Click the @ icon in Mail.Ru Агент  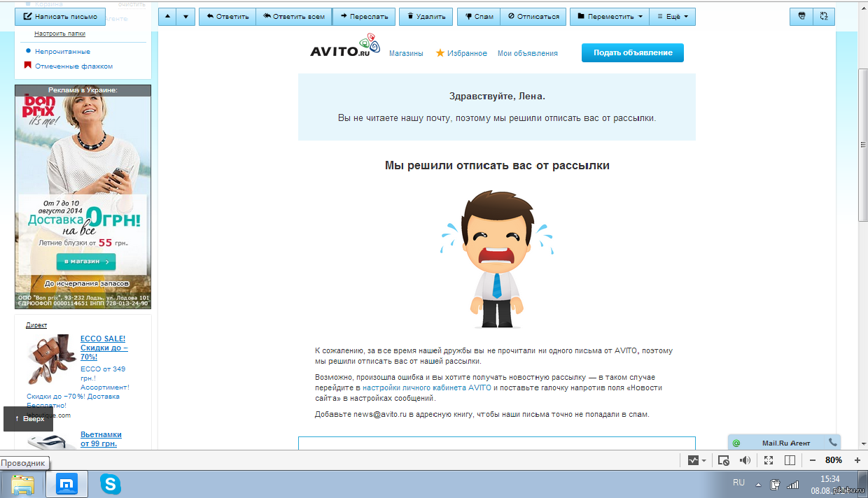[736, 443]
